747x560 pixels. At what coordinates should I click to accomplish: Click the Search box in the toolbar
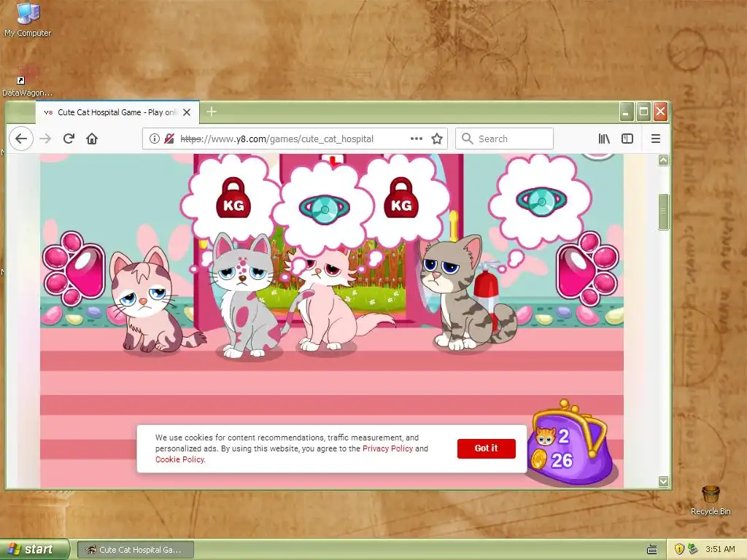pyautogui.click(x=504, y=139)
